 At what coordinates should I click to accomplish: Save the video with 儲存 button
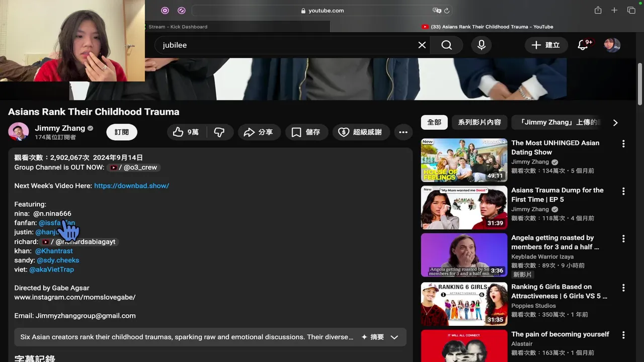pos(306,132)
